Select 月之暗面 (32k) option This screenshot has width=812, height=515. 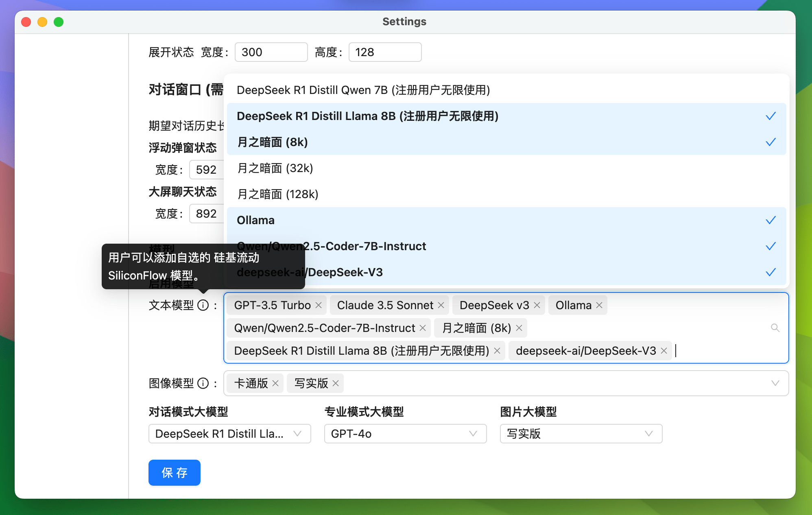[506, 168]
